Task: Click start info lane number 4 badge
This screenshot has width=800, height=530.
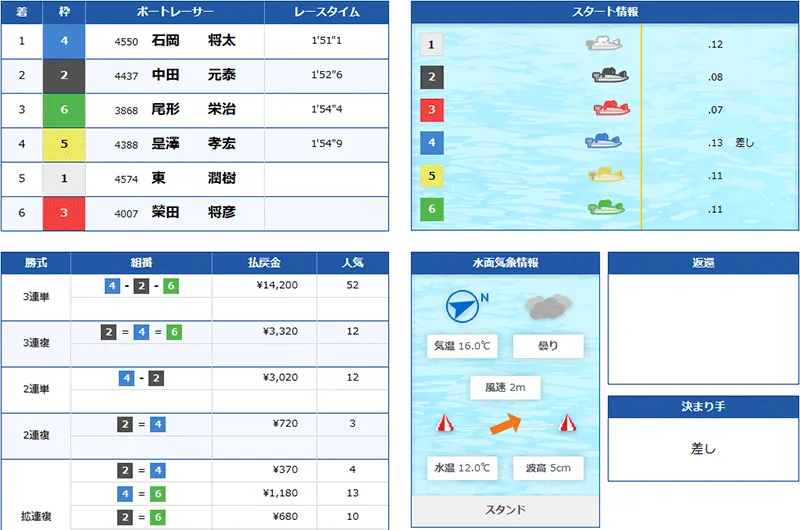Action: tap(432, 143)
